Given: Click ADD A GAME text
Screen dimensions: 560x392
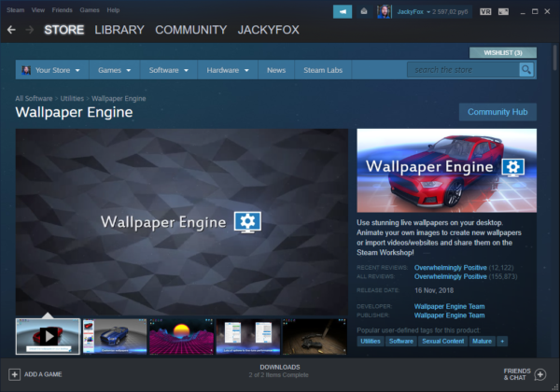Looking at the screenshot, I should [x=43, y=374].
